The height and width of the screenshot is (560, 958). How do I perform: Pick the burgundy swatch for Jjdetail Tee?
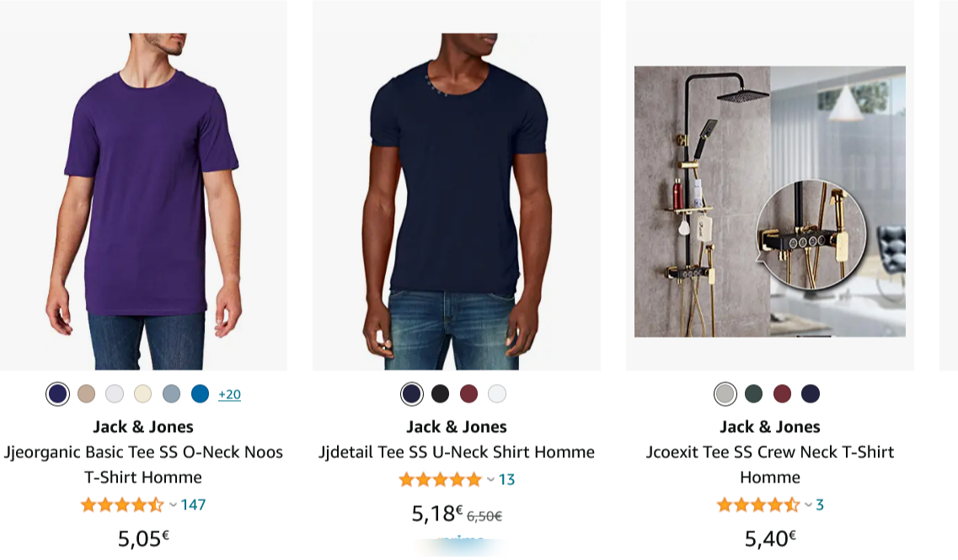pyautogui.click(x=468, y=393)
